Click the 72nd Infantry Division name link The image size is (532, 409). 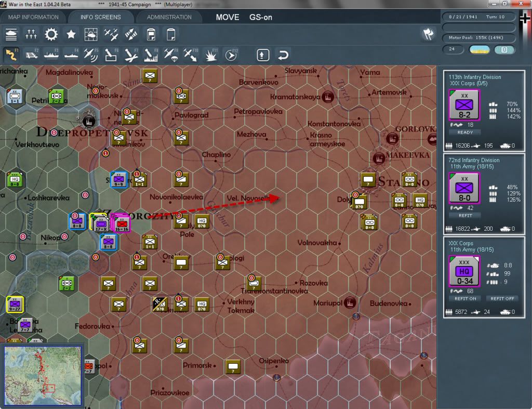474,160
